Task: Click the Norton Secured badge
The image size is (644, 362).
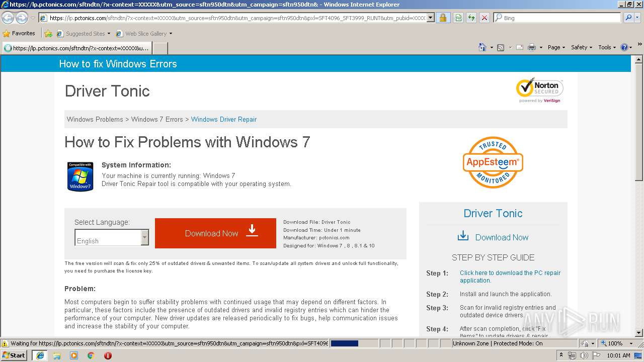Action: (x=539, y=90)
